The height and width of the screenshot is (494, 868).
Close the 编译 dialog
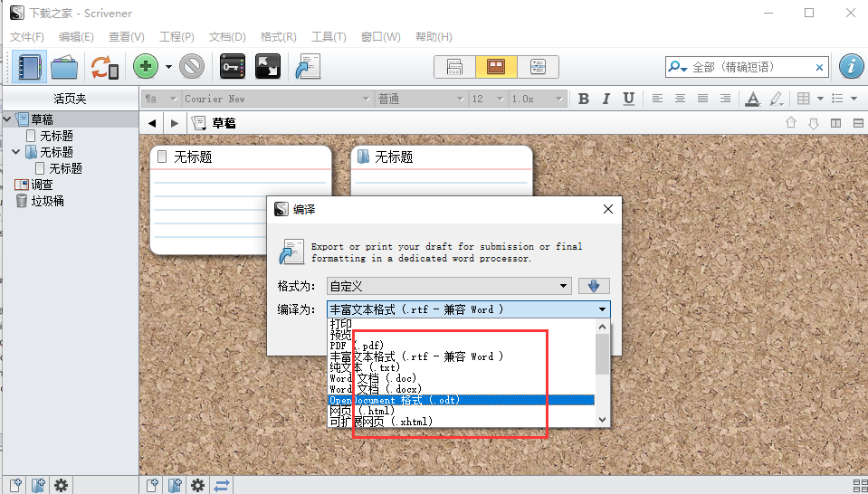click(x=608, y=209)
